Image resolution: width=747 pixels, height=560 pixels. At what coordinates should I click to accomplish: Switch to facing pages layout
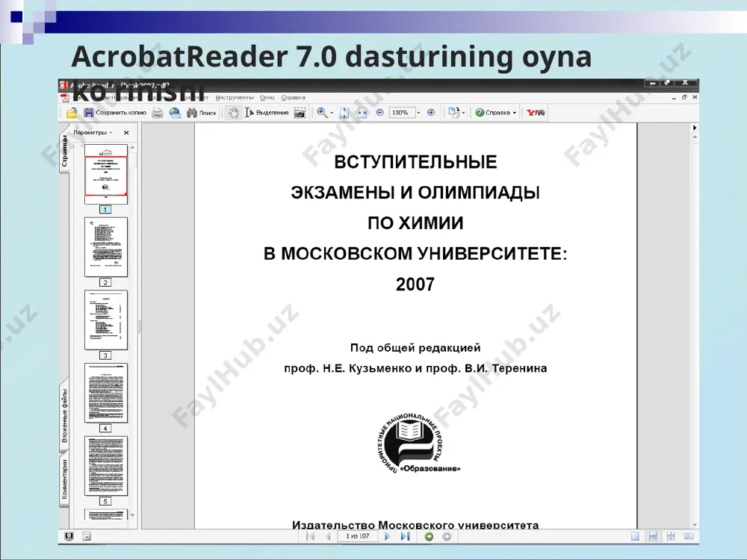point(689,537)
